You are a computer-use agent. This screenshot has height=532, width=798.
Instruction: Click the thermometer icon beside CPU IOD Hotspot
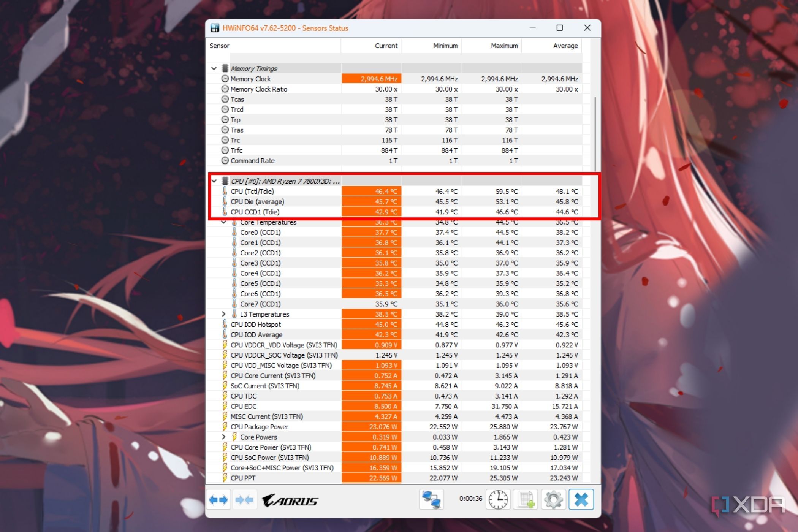pos(224,324)
